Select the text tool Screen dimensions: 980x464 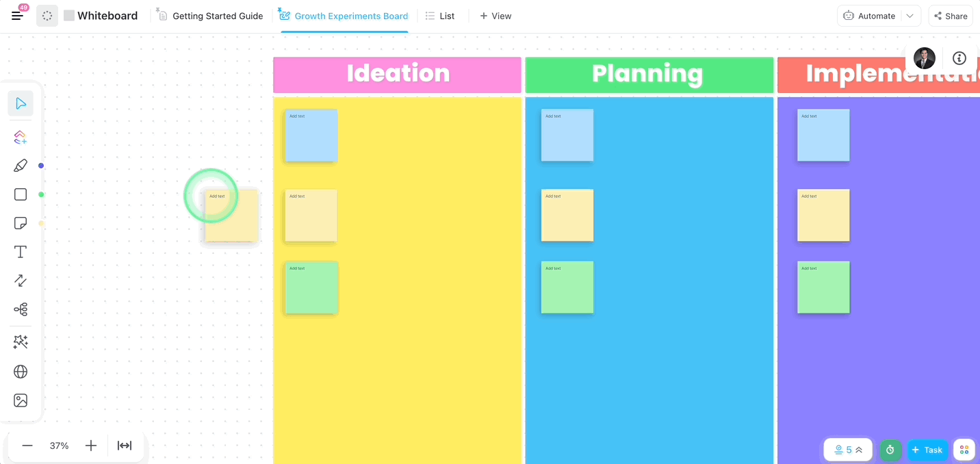(21, 252)
